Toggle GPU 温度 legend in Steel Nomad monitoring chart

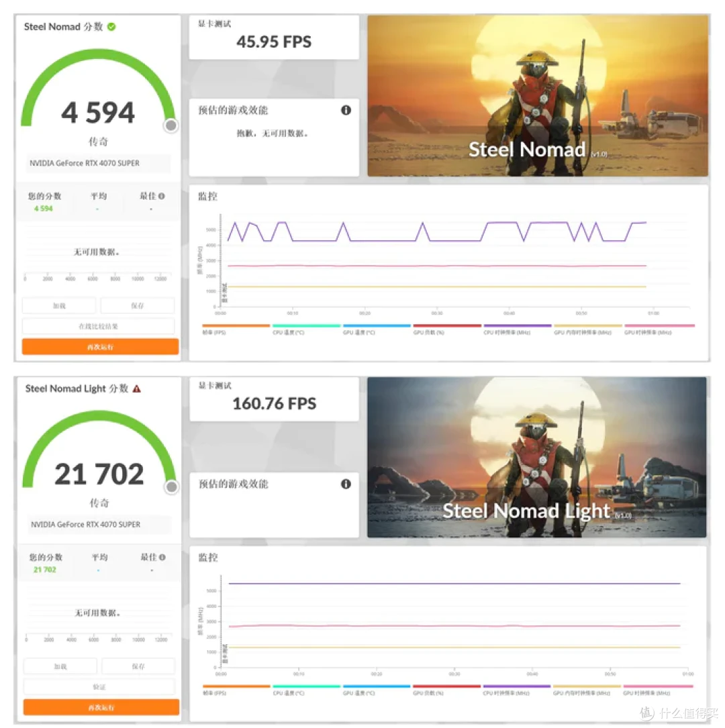click(x=377, y=329)
